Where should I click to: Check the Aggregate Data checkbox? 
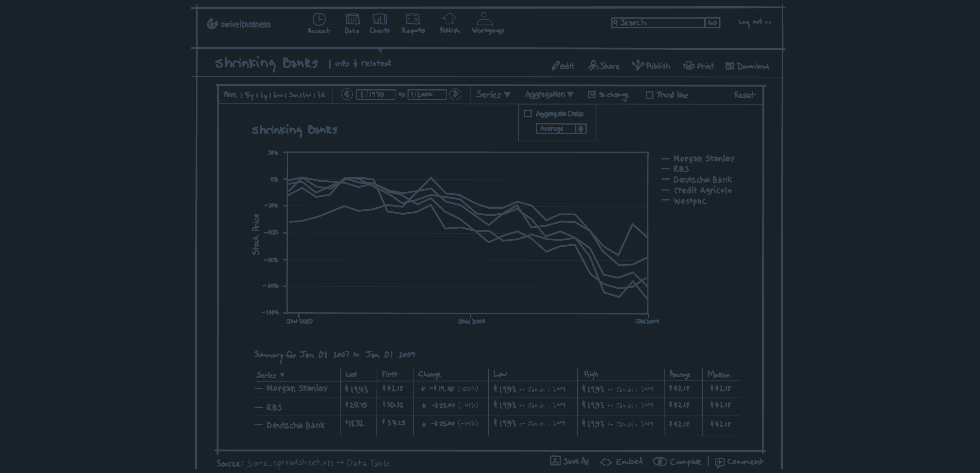point(528,114)
